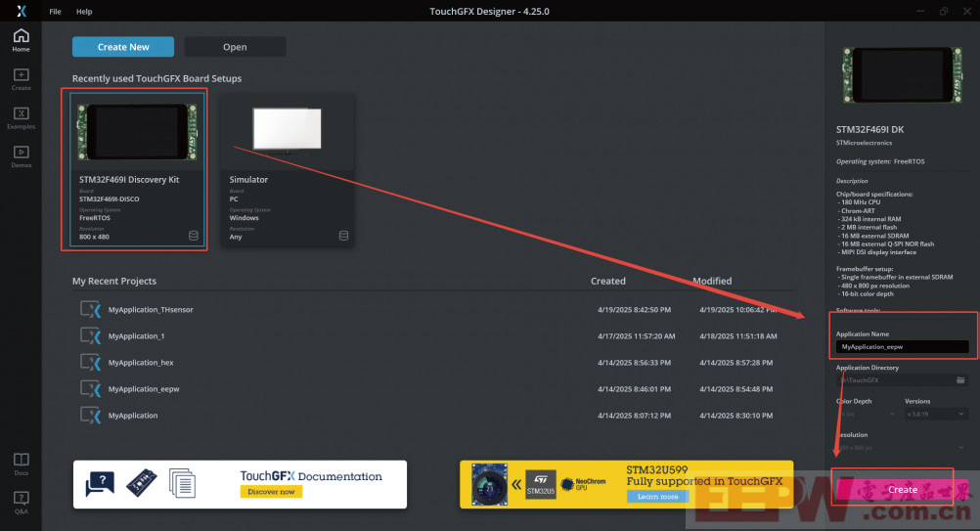Open recent project MyApplication_1
The height and width of the screenshot is (531, 980).
136,336
